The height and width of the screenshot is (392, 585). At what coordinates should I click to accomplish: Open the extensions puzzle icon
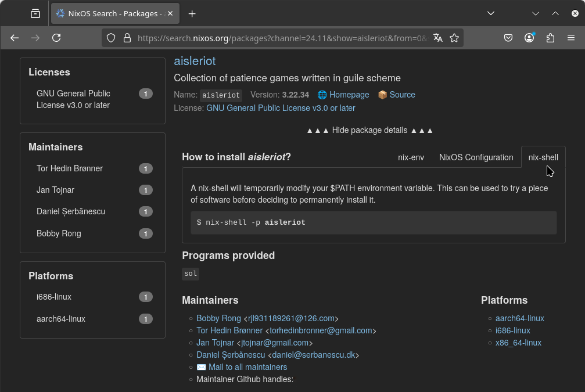point(551,38)
